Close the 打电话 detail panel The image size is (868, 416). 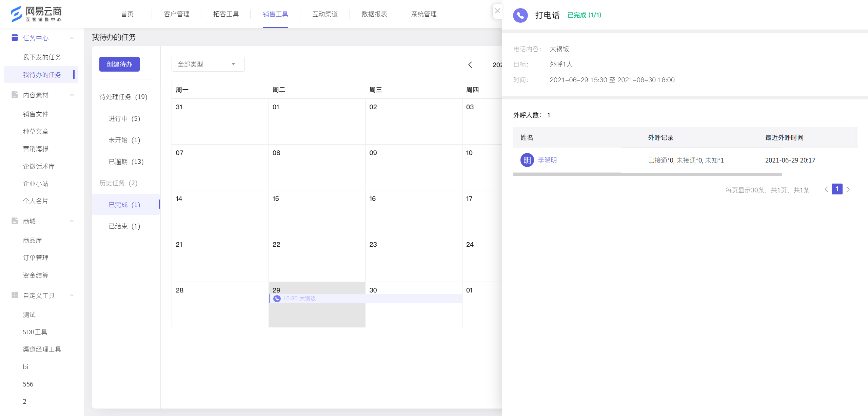[497, 11]
